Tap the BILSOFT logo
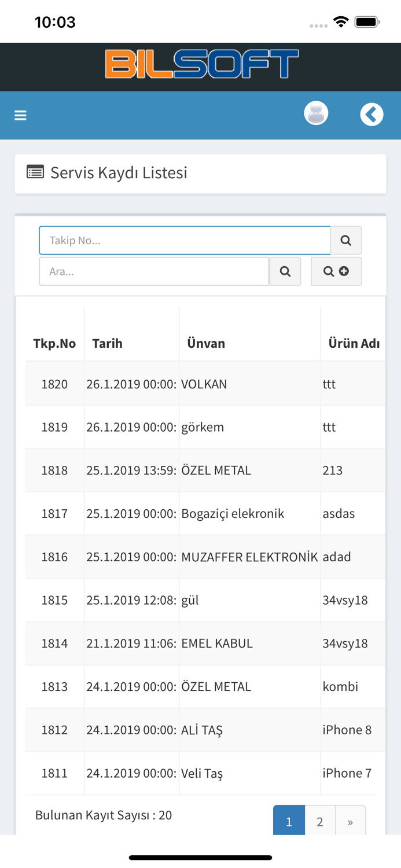Screen dimensions: 401x868 [x=200, y=65]
